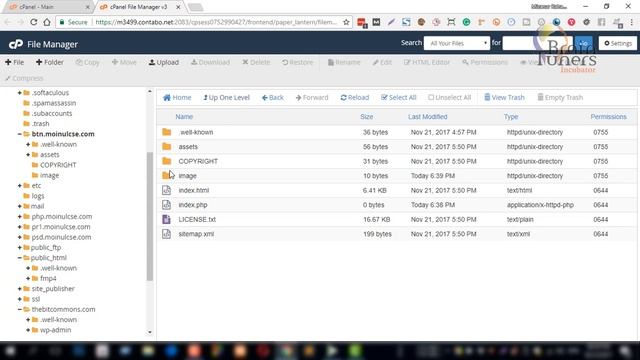The image size is (640, 360).
Task: Click Select All files
Action: (x=398, y=98)
